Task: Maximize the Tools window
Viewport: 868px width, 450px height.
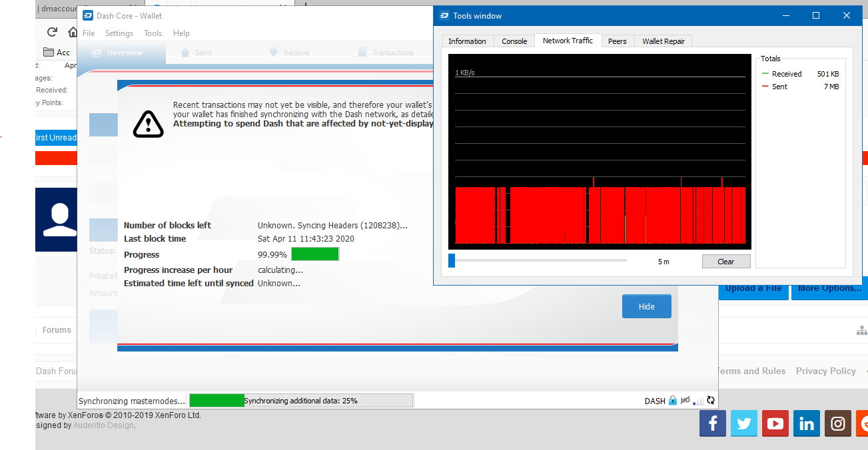Action: pyautogui.click(x=816, y=15)
